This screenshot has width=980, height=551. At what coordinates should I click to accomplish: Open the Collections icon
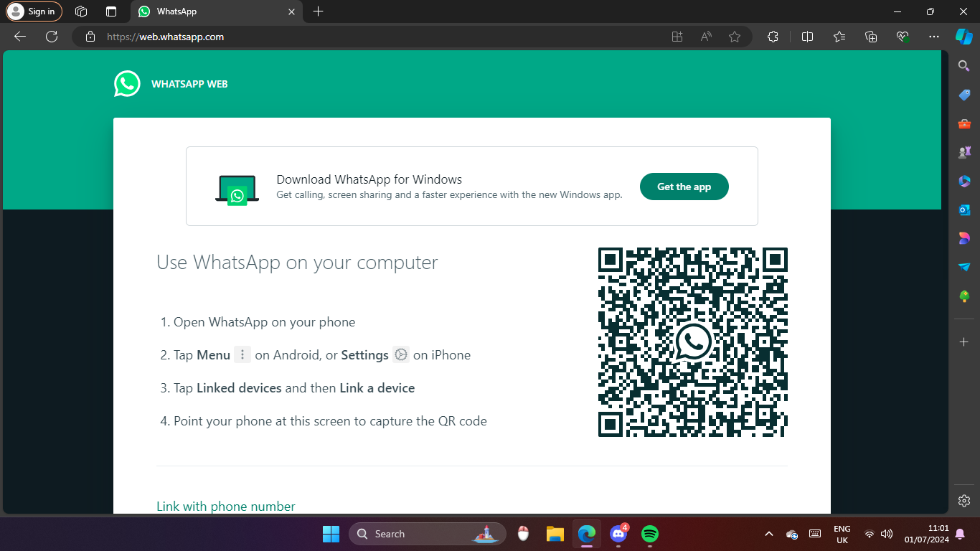(871, 37)
